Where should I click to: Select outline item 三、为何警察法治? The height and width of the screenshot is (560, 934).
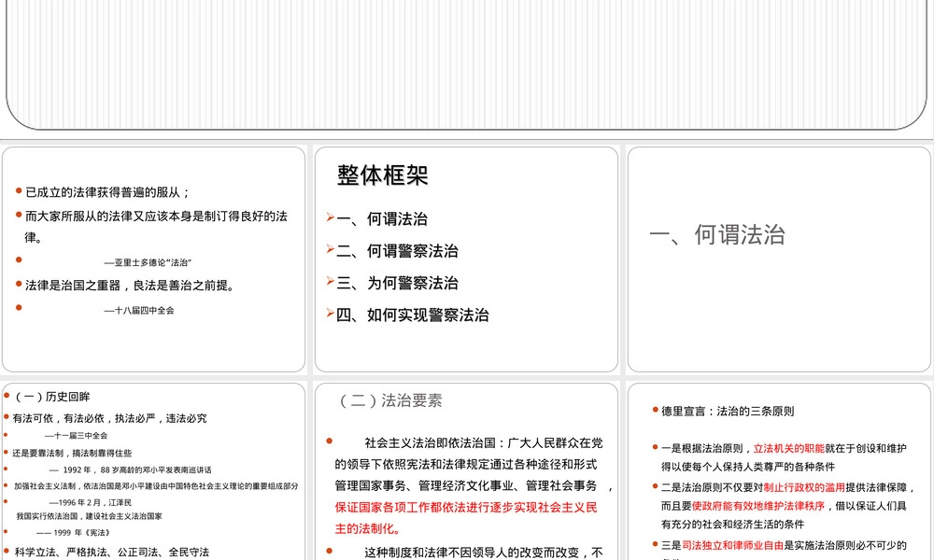[x=397, y=284]
